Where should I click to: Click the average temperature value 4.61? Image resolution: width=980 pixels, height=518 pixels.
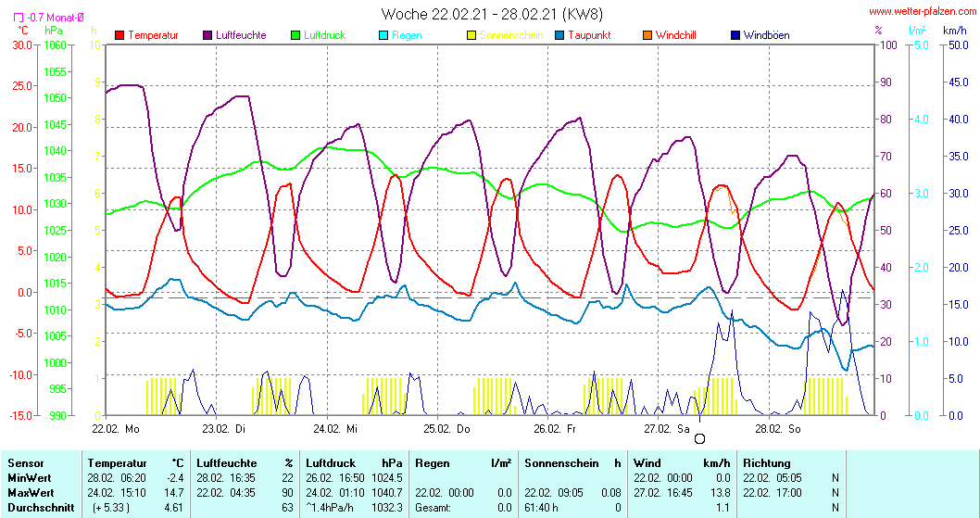[174, 508]
